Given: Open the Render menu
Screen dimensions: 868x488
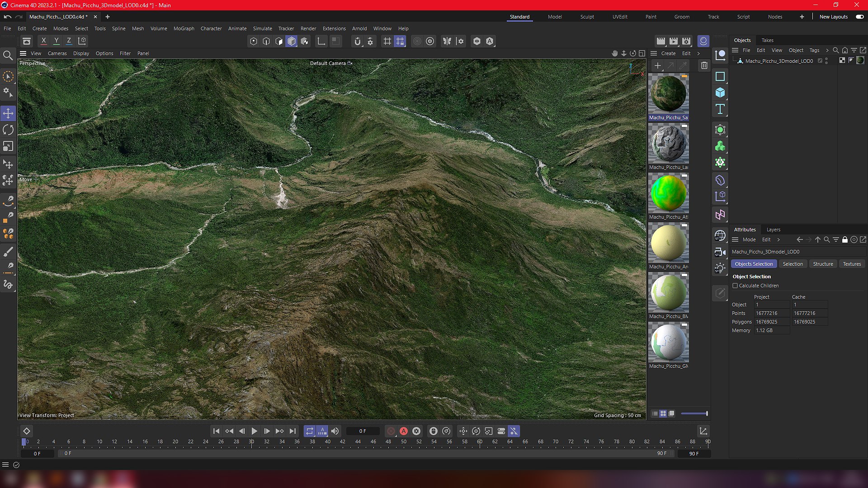Looking at the screenshot, I should [x=308, y=28].
